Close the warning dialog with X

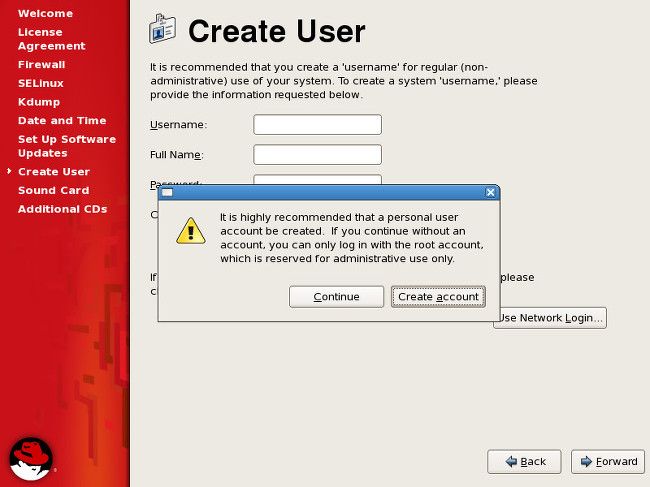coord(490,192)
